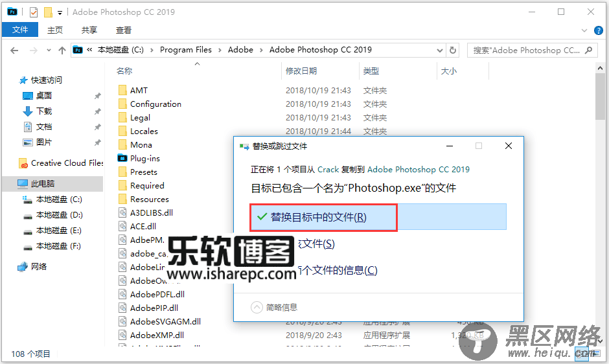Go up one folder level
Image resolution: width=609 pixels, height=364 pixels.
tap(62, 50)
